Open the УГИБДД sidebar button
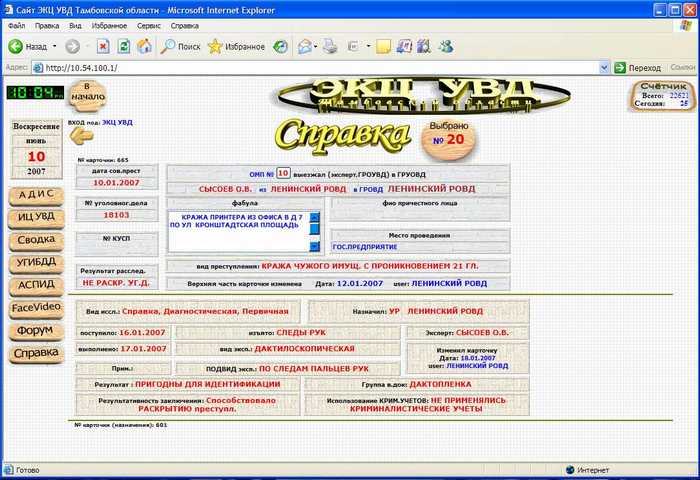The height and width of the screenshot is (480, 700). [36, 262]
